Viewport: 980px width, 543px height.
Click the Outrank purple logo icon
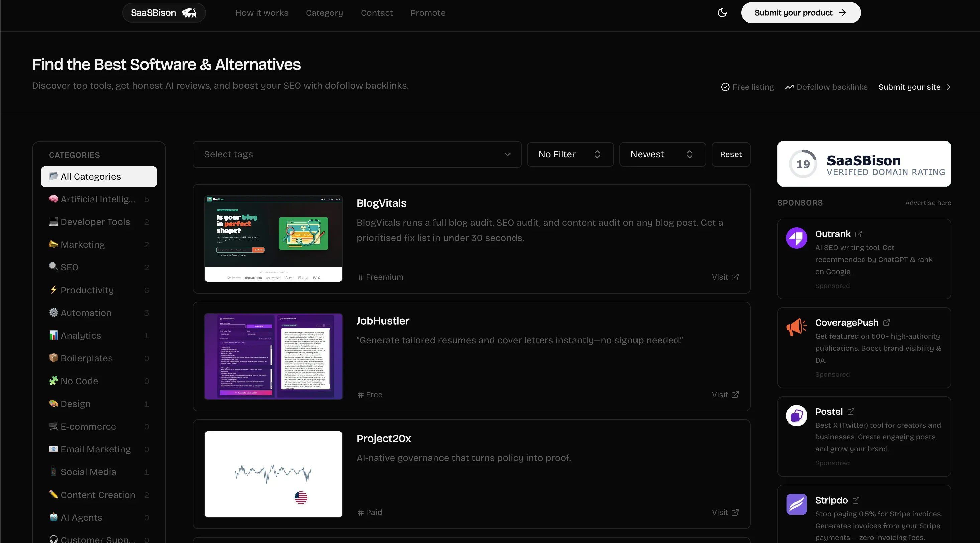click(796, 238)
